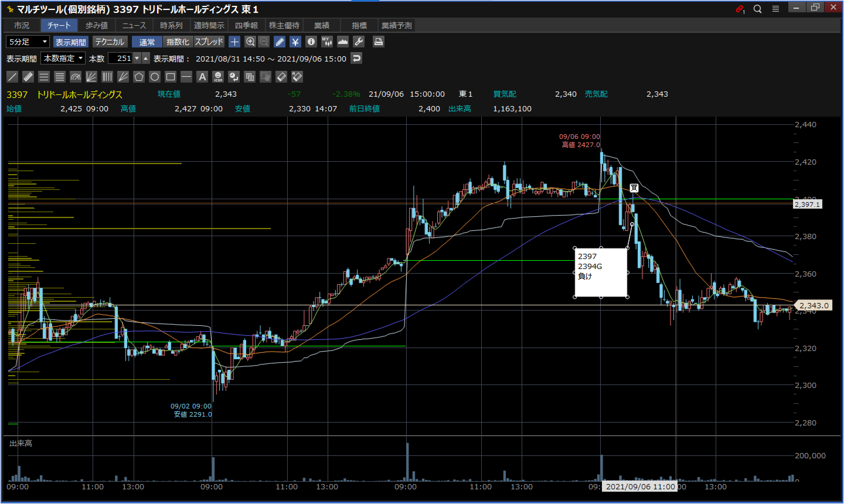Image resolution: width=844 pixels, height=504 pixels.
Task: Expand the 本数指定 period type dropdown
Action: click(63, 58)
